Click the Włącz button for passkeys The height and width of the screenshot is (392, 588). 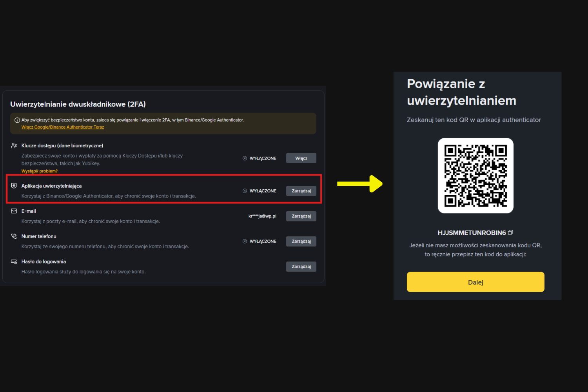click(301, 158)
